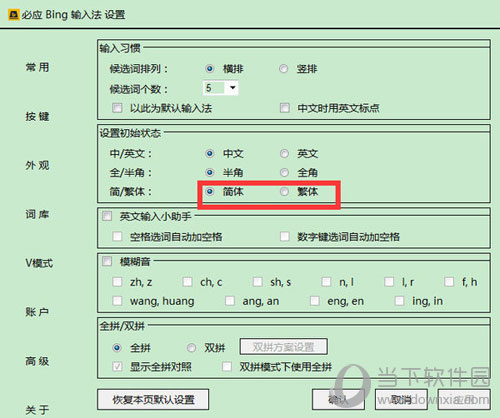500x418 pixels.
Task: Open the 按键 settings tab
Action: 37,117
